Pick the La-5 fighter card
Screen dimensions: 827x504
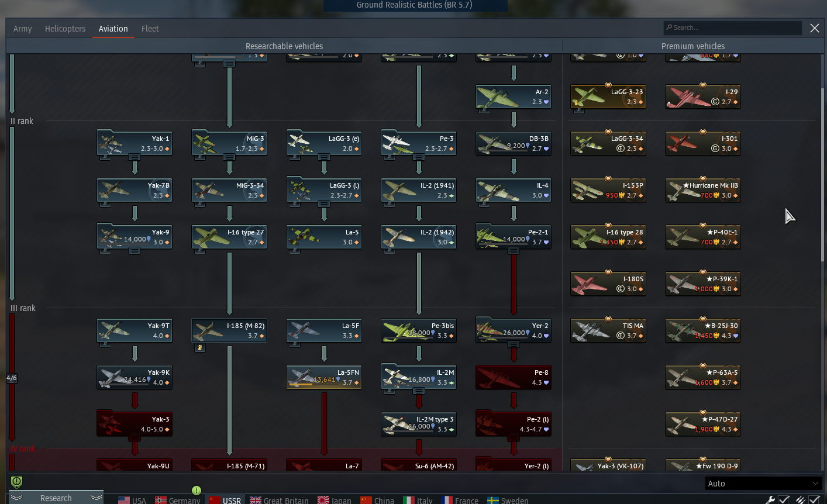[324, 237]
